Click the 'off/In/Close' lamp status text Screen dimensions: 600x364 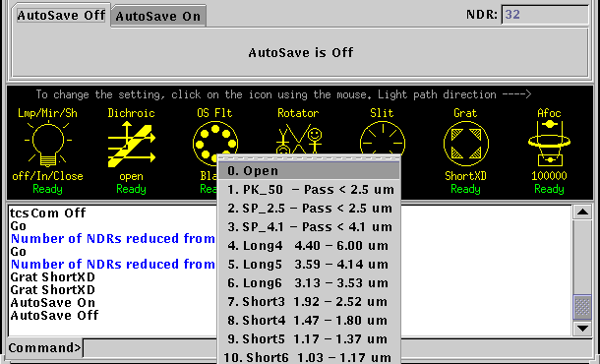[x=48, y=176]
